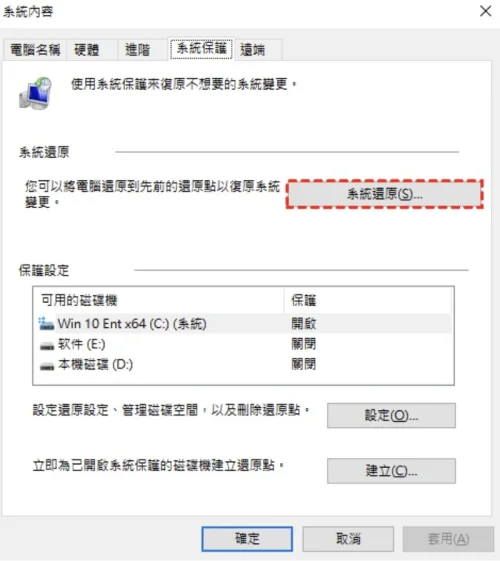Click the 系統還原(S)... button

click(385, 194)
